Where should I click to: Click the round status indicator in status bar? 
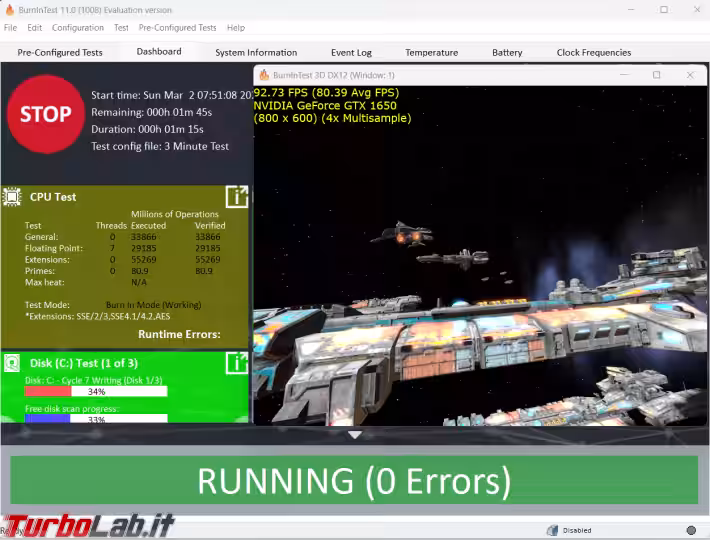pos(691,530)
